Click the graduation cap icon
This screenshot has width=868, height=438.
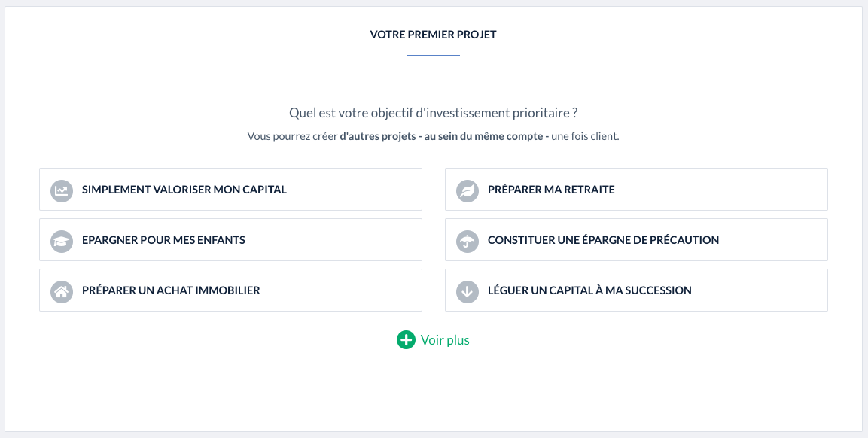pos(62,241)
